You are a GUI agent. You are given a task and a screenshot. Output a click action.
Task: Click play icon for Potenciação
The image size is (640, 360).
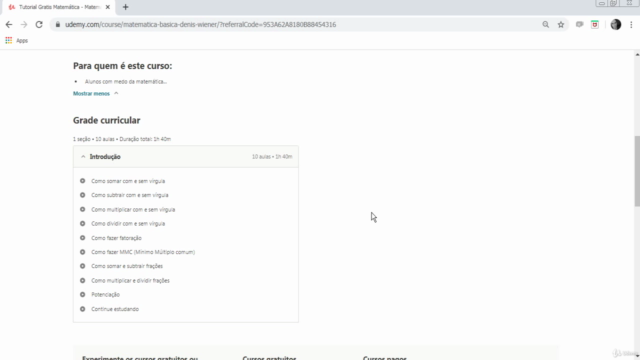82,295
